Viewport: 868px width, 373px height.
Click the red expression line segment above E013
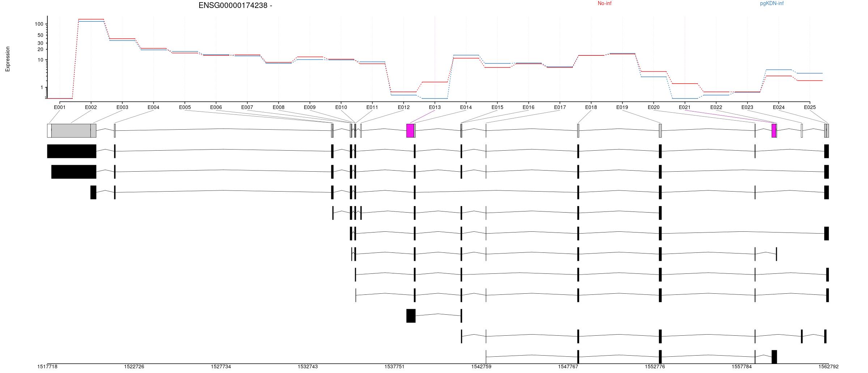[435, 82]
